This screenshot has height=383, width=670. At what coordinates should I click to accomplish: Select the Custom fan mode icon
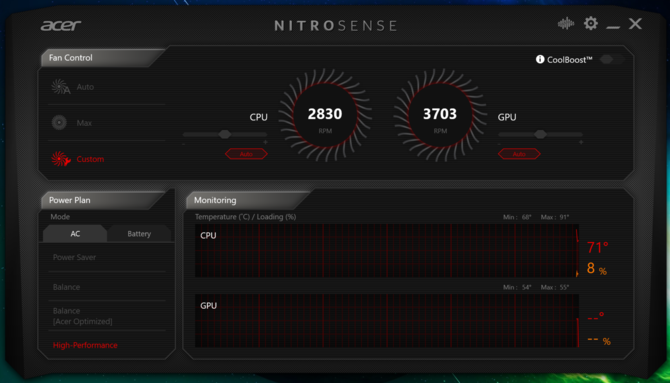[x=60, y=159]
